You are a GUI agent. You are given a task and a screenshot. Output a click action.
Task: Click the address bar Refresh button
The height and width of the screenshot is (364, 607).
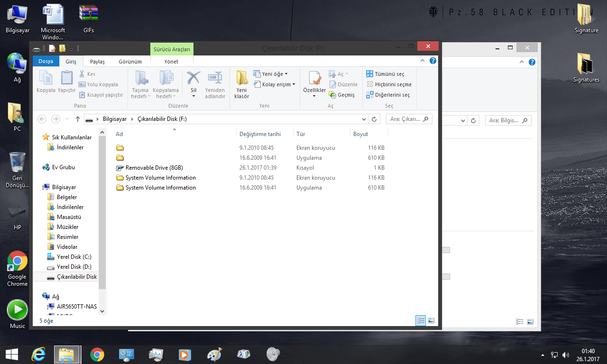pyautogui.click(x=375, y=119)
